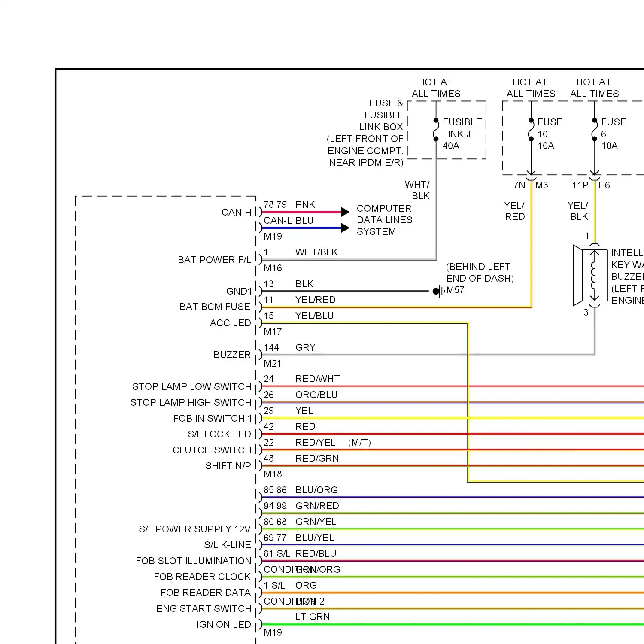Viewport: 644px width, 644px height.
Task: Click the FOB IN SWITCH 1 label
Action: click(x=212, y=418)
